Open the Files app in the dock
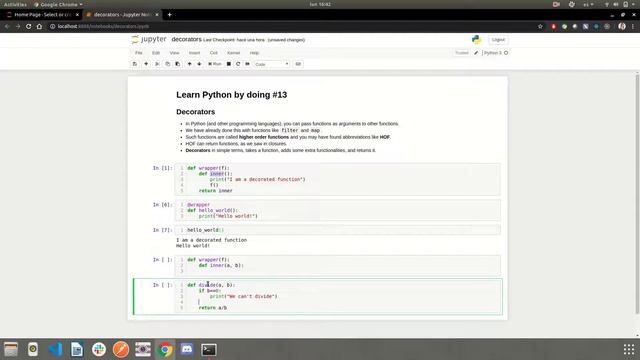 [11, 349]
